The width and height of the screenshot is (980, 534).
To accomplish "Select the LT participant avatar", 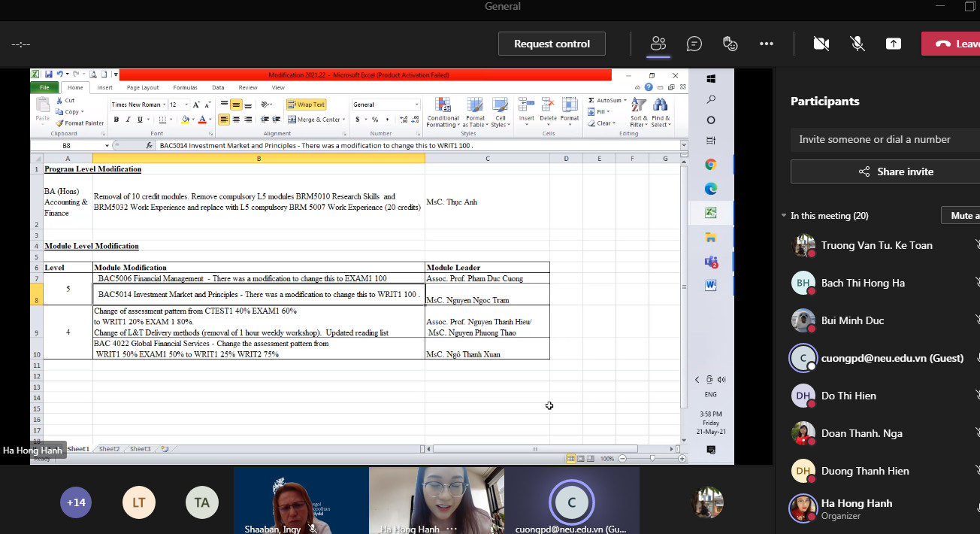I will 139,502.
